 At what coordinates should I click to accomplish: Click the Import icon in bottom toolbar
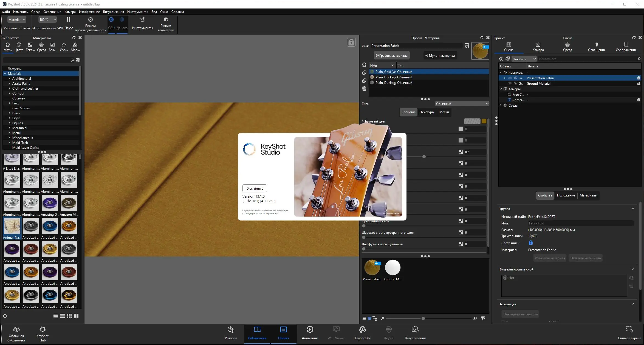point(231,330)
